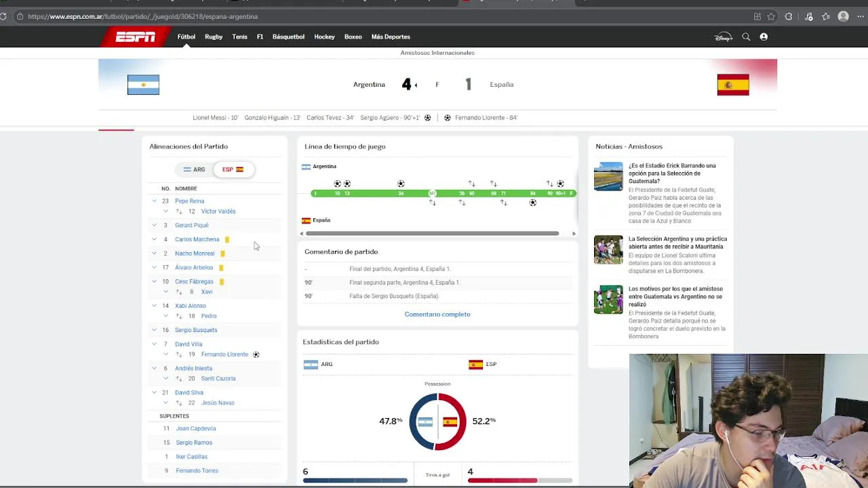
Task: Open Rugby section in nav
Action: point(214,37)
